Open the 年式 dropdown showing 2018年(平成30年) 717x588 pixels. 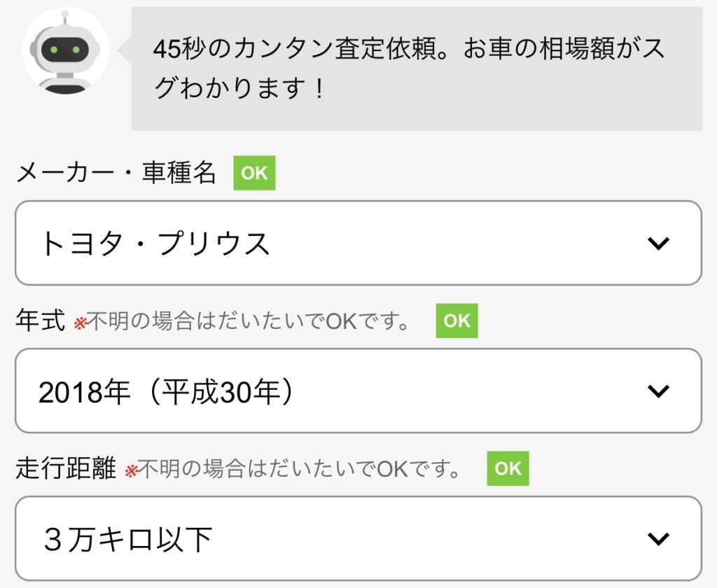[358, 391]
